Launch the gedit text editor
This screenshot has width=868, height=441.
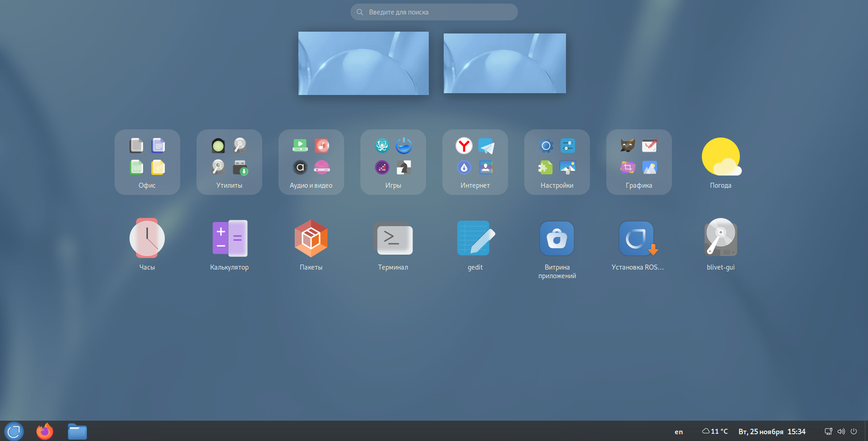475,244
